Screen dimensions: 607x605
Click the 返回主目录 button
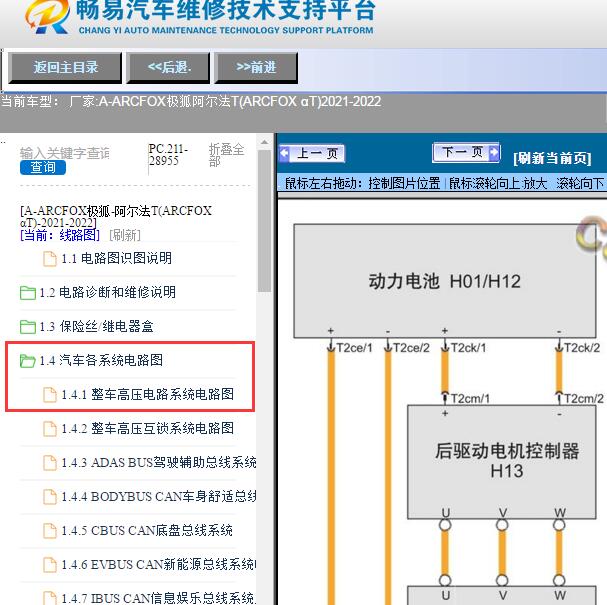pos(65,68)
